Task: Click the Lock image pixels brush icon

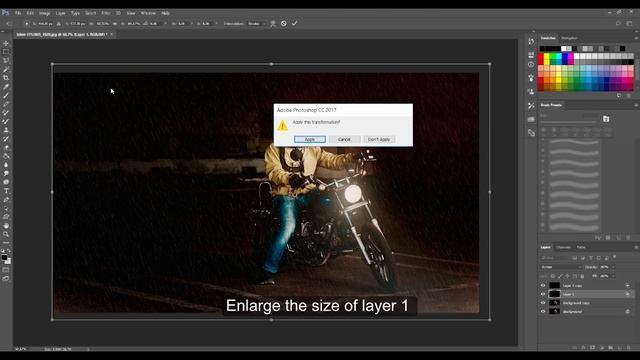Action: [560, 276]
